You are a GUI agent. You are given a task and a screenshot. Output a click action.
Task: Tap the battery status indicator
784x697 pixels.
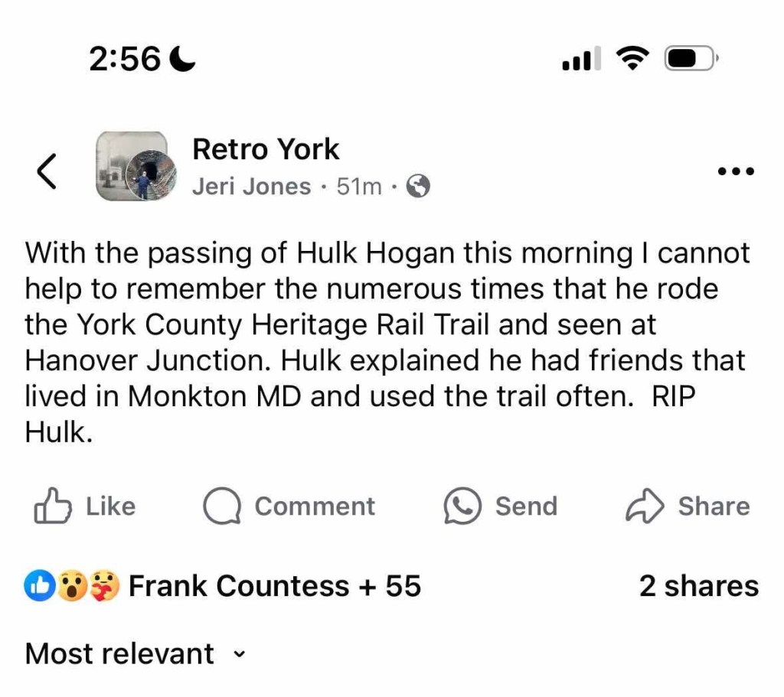(690, 59)
